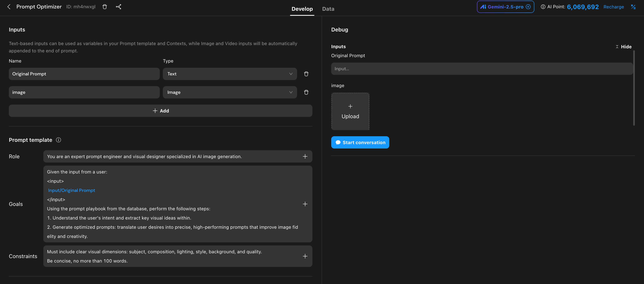
Task: Click the info icon beside Prompt template
Action: point(58,140)
